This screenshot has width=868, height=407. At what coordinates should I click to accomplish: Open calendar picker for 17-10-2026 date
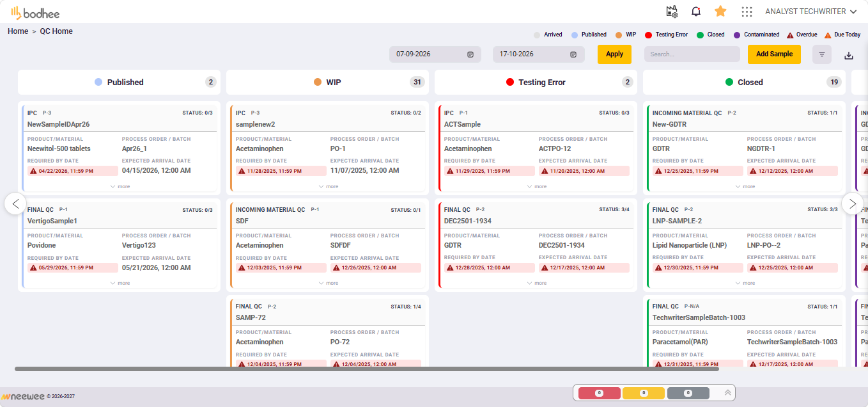coord(573,54)
